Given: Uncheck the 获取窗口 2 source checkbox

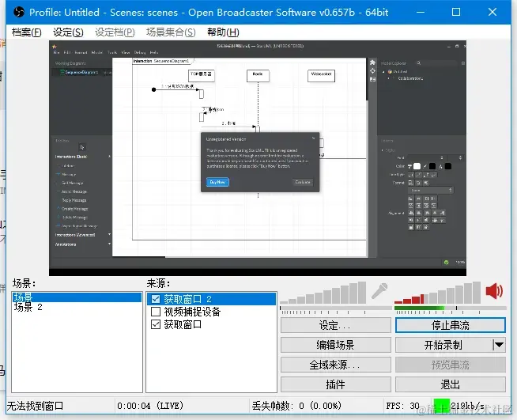Looking at the screenshot, I should tap(155, 299).
